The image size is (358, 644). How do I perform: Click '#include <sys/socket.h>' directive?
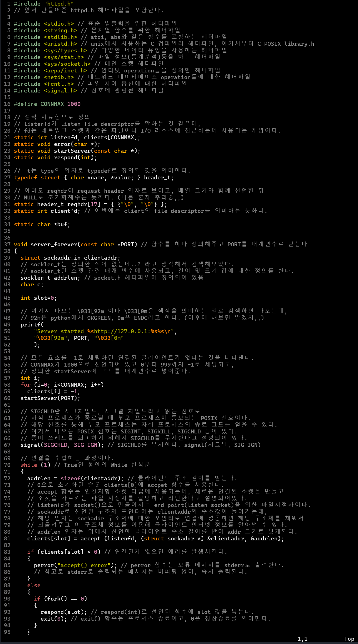(x=52, y=64)
